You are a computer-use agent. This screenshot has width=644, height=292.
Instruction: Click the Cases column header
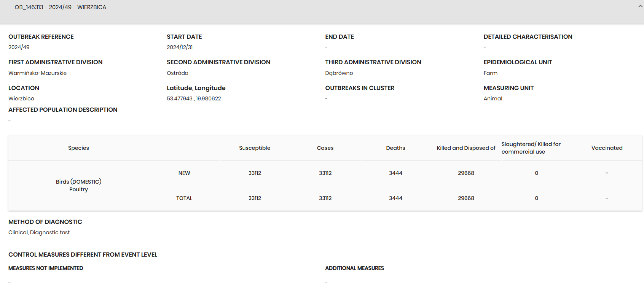[325, 148]
